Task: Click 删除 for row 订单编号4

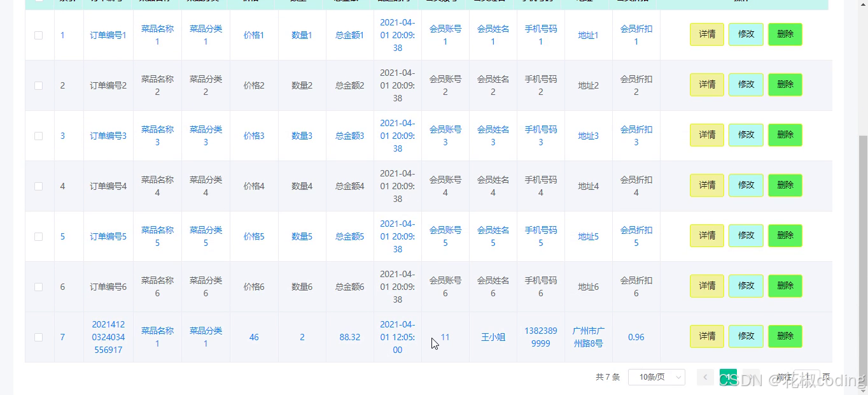Action: tap(785, 185)
